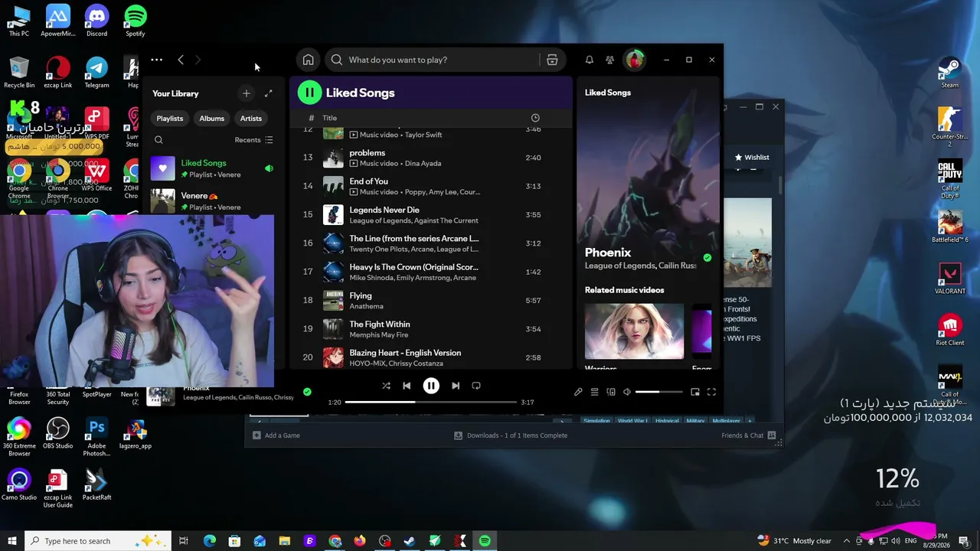Select the song "Legends Never Die"
The image size is (980, 551).
coord(384,210)
